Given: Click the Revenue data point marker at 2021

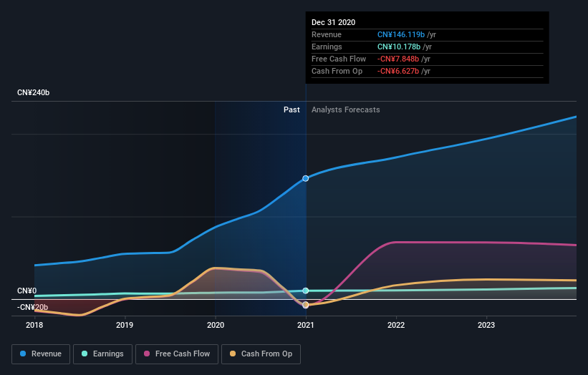Looking at the screenshot, I should coord(306,178).
